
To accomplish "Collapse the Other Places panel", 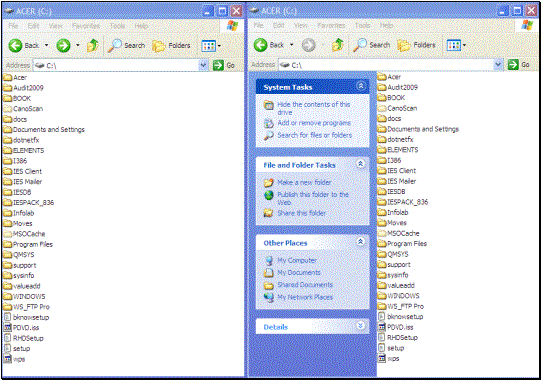I will (x=360, y=242).
